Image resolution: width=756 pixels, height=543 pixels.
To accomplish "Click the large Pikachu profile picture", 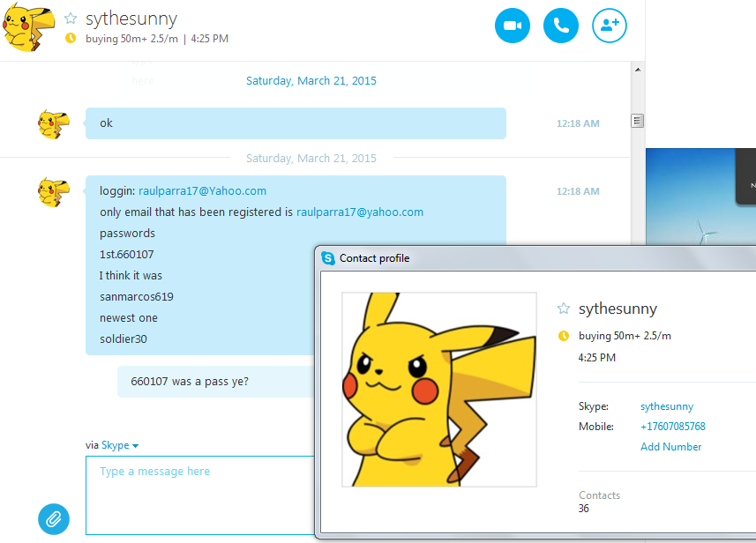I will click(439, 390).
